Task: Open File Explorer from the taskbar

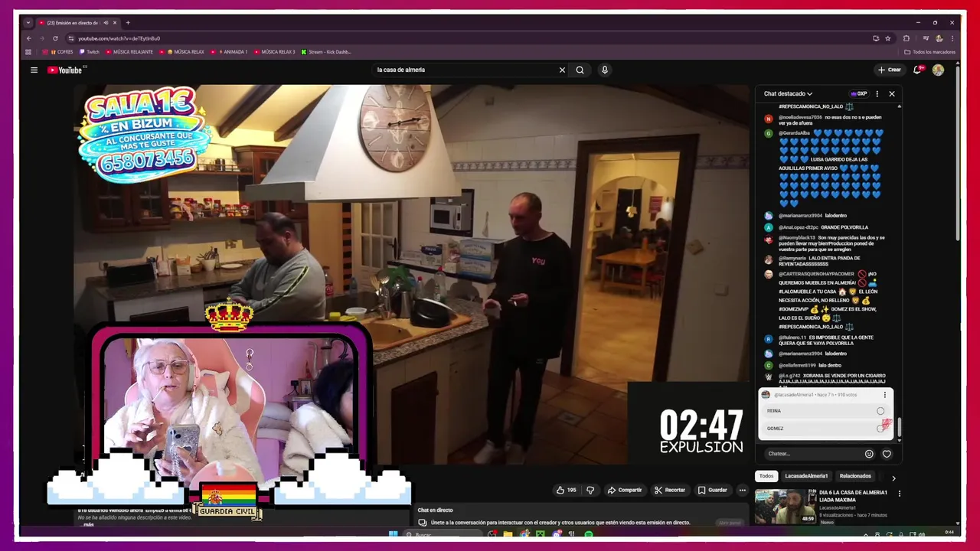Action: point(508,534)
